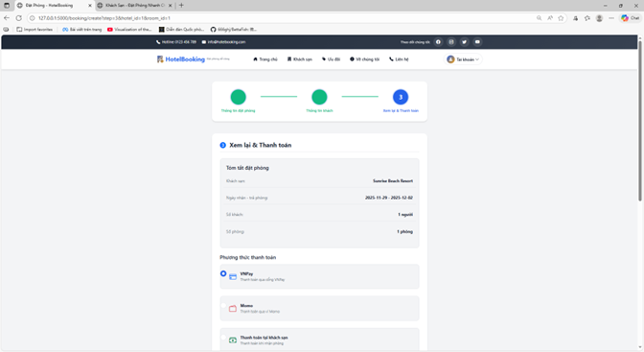Screen dimensions: 644x352
Task: Expand the Tài khoản account dropdown
Action: [x=463, y=59]
